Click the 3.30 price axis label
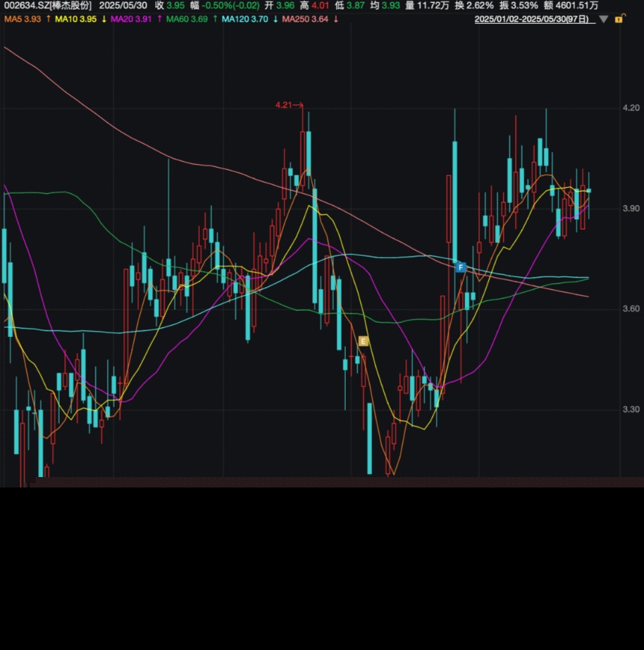 point(631,409)
